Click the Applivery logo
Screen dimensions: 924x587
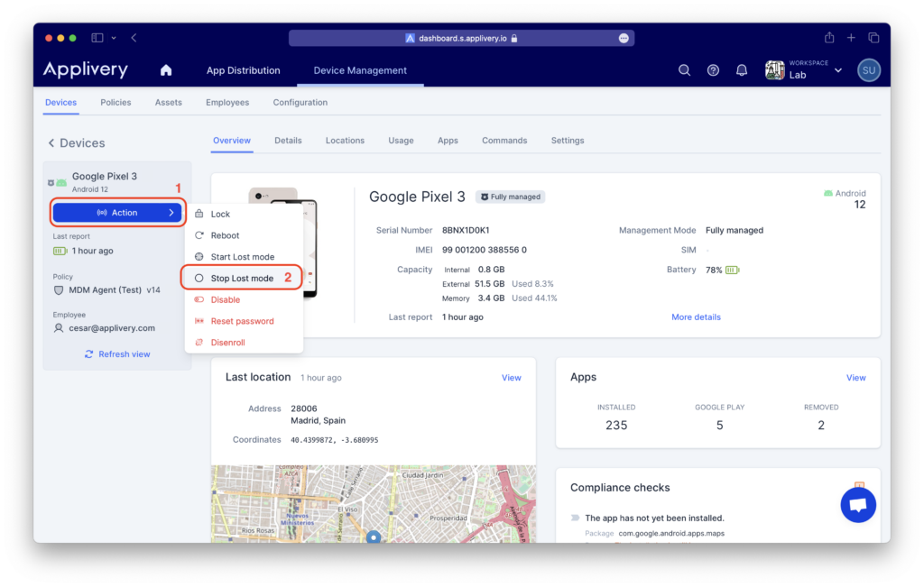pyautogui.click(x=86, y=69)
